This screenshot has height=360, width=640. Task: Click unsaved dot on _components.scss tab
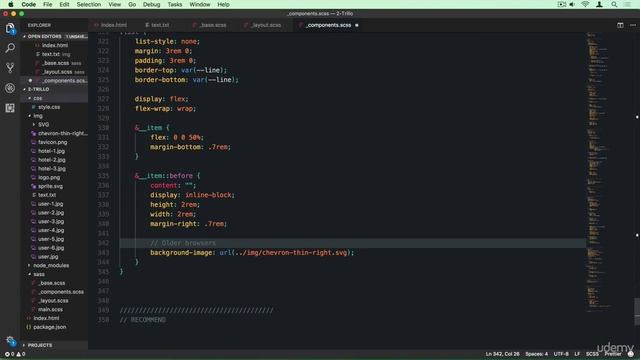(357, 25)
